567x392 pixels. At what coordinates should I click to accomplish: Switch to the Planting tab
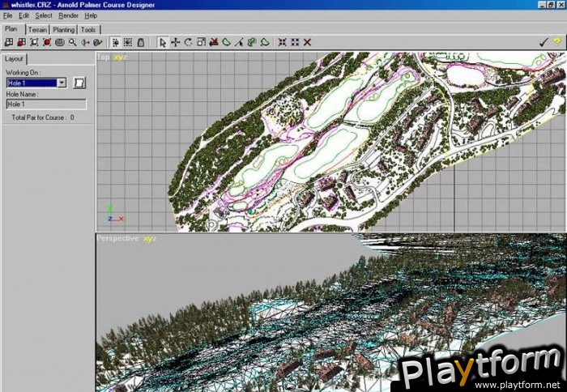pyautogui.click(x=64, y=30)
